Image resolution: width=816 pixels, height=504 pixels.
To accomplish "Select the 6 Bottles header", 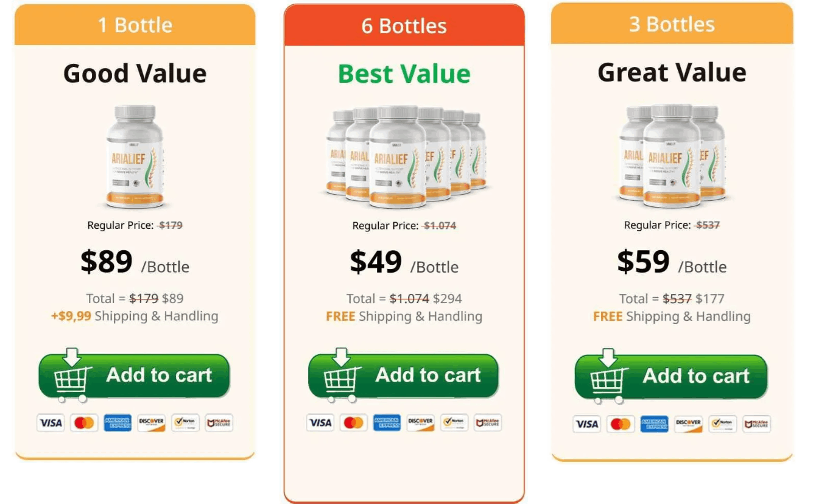I will point(404,26).
